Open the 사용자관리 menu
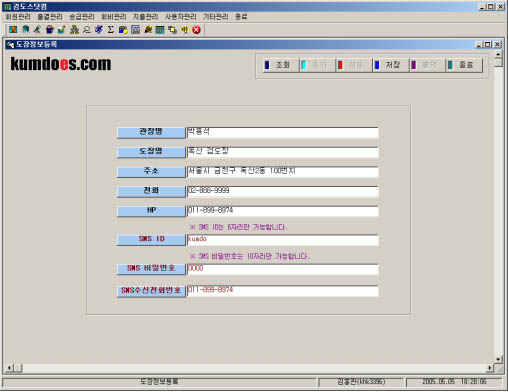The image size is (508, 392). (181, 17)
